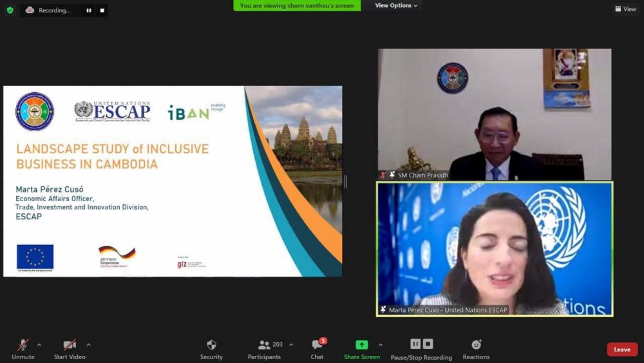Open the Chat panel

tap(317, 345)
